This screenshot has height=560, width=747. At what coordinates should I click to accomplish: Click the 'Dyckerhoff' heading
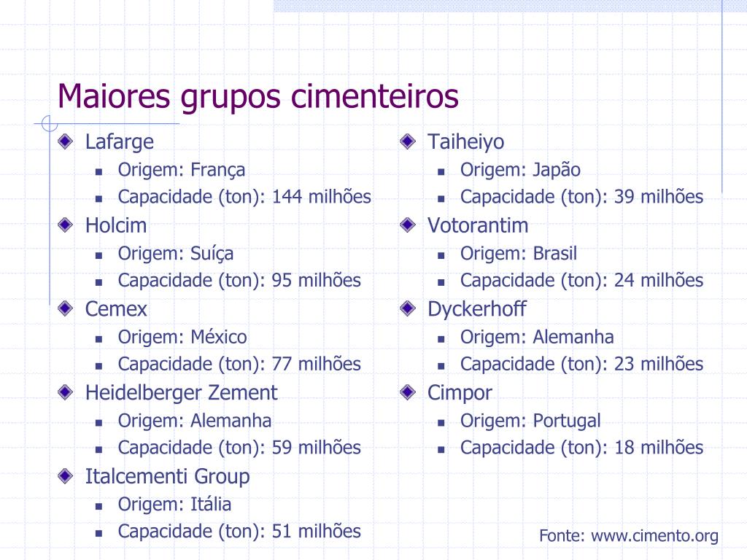tap(477, 309)
